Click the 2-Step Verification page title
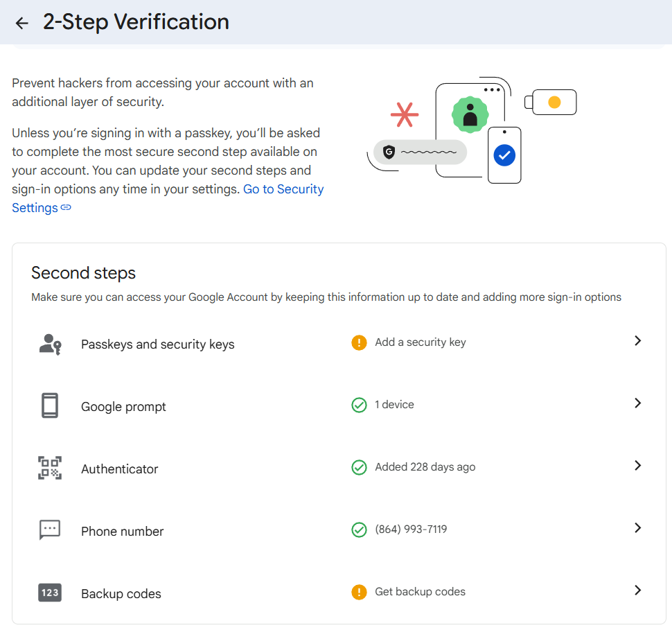The width and height of the screenshot is (672, 630). coord(136,22)
